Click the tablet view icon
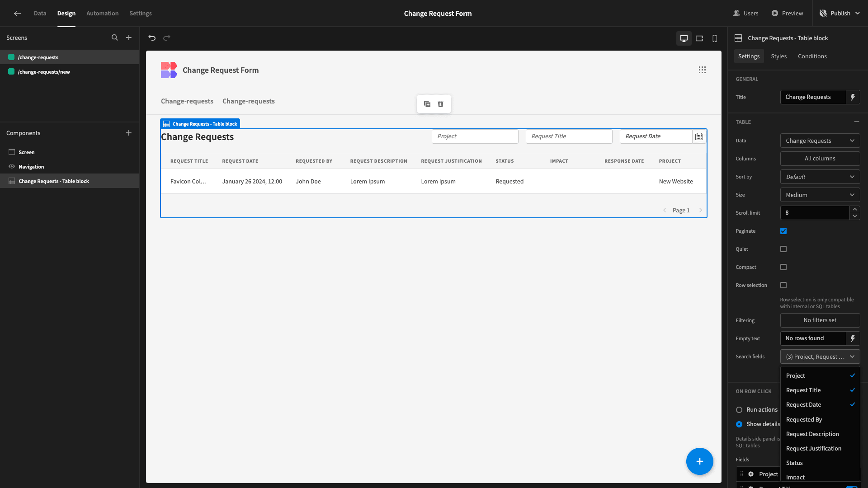 coord(699,38)
